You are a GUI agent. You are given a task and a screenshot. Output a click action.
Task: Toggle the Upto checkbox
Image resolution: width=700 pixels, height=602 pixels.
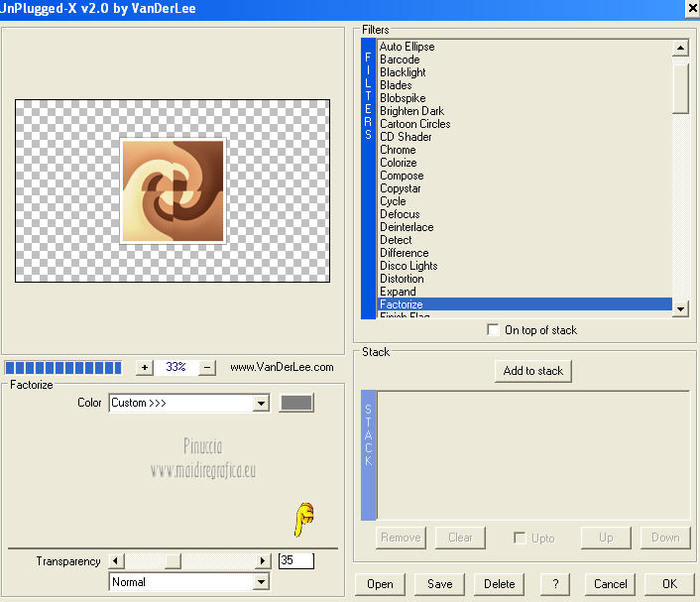[520, 538]
